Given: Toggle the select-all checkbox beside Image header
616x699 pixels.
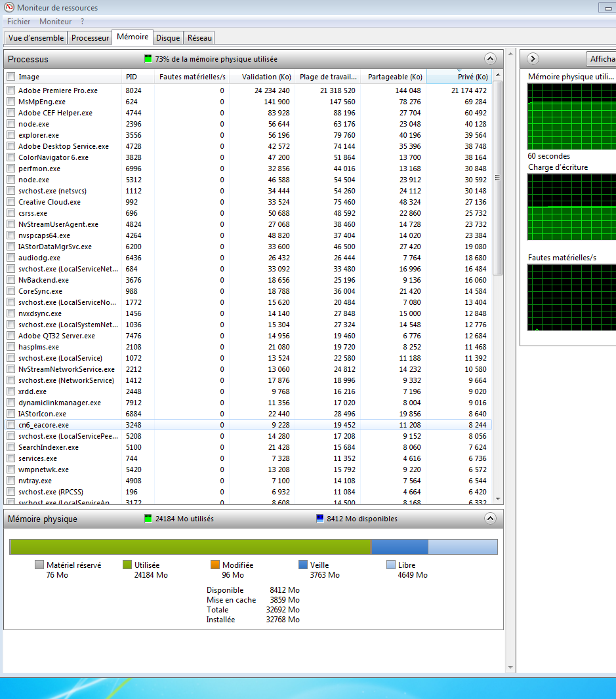Looking at the screenshot, I should click(10, 77).
